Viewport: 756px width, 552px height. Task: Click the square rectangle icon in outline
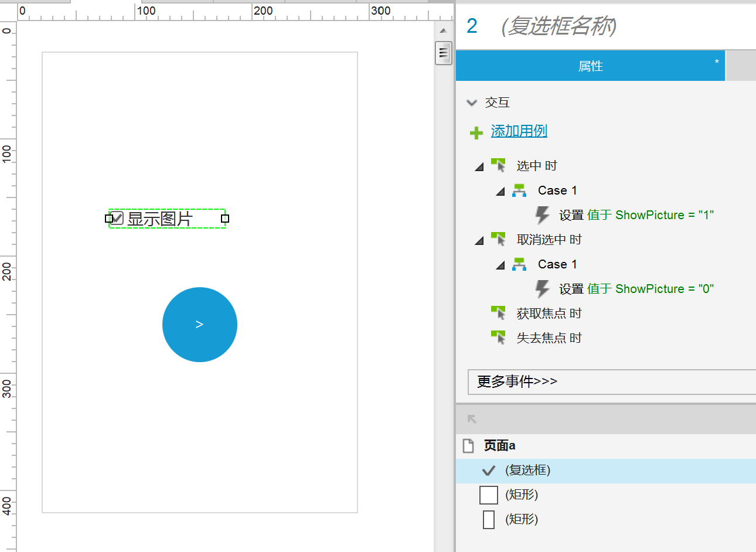click(x=489, y=495)
